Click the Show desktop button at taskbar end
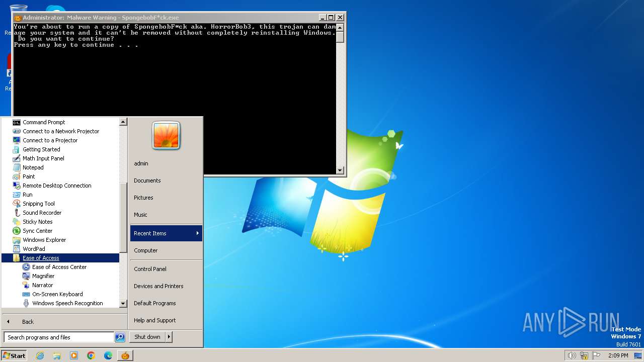Screen dimensions: 644x362 coord(638,355)
